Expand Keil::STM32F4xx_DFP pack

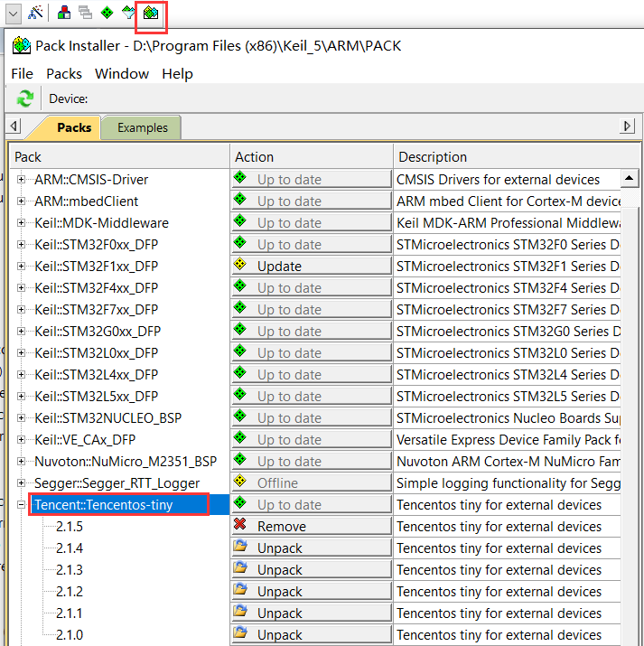(x=21, y=288)
